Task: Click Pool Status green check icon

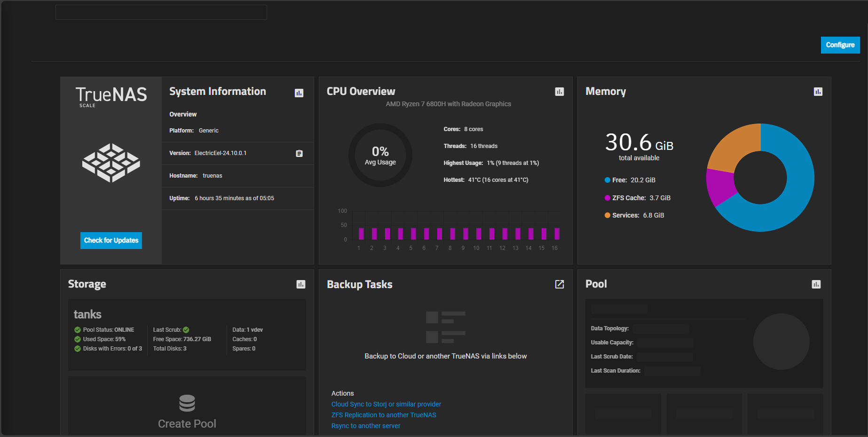Action: tap(78, 330)
